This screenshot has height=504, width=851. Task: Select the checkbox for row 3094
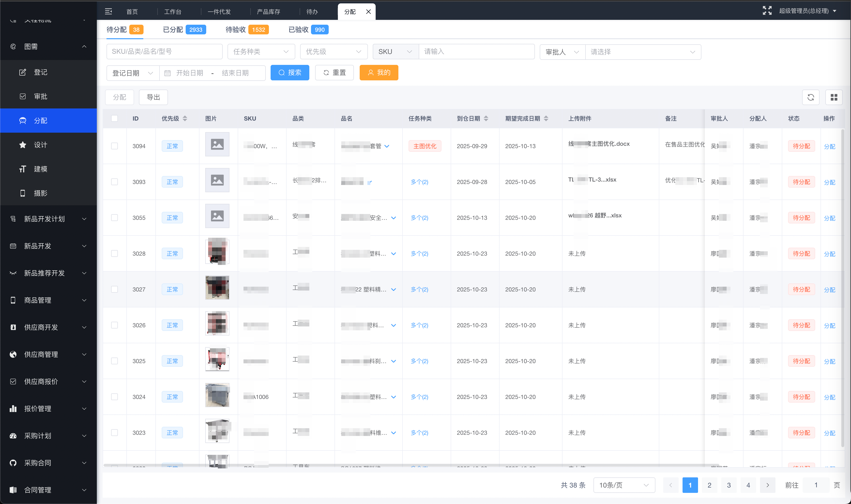[x=114, y=146]
